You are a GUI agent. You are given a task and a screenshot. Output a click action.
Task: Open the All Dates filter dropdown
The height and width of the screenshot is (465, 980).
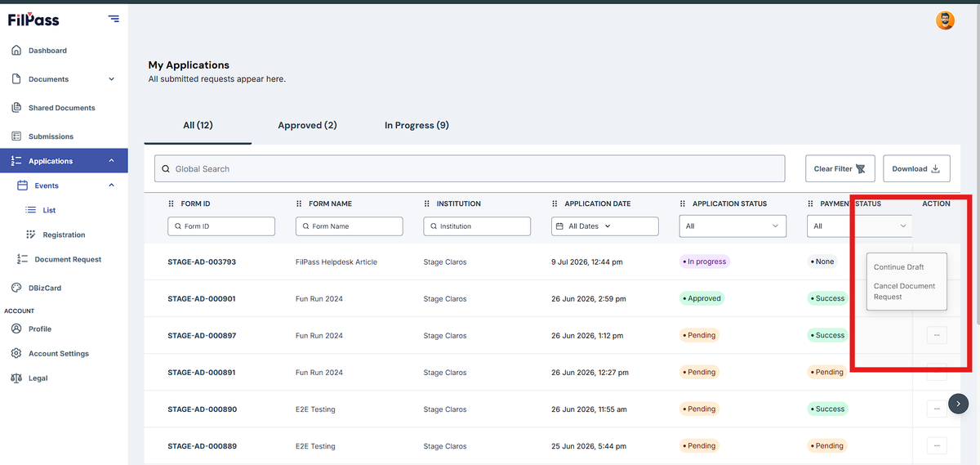tap(605, 226)
